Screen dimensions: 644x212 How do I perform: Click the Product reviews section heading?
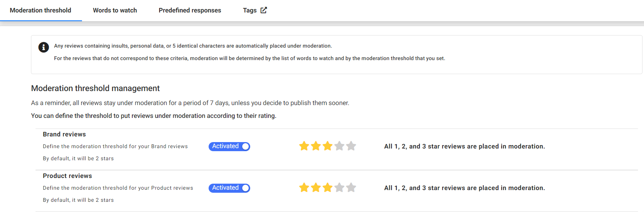pyautogui.click(x=67, y=176)
